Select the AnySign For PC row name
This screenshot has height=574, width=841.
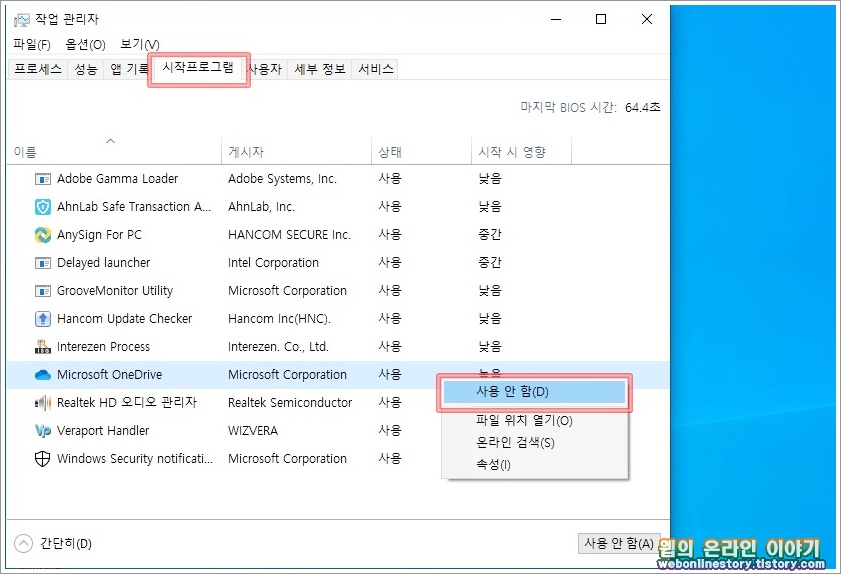100,235
